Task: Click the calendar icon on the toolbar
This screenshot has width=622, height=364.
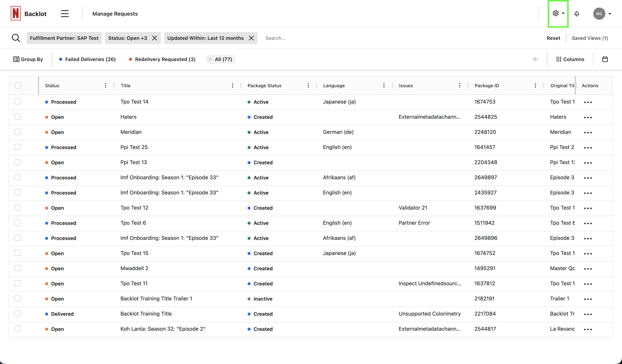Action: point(605,59)
